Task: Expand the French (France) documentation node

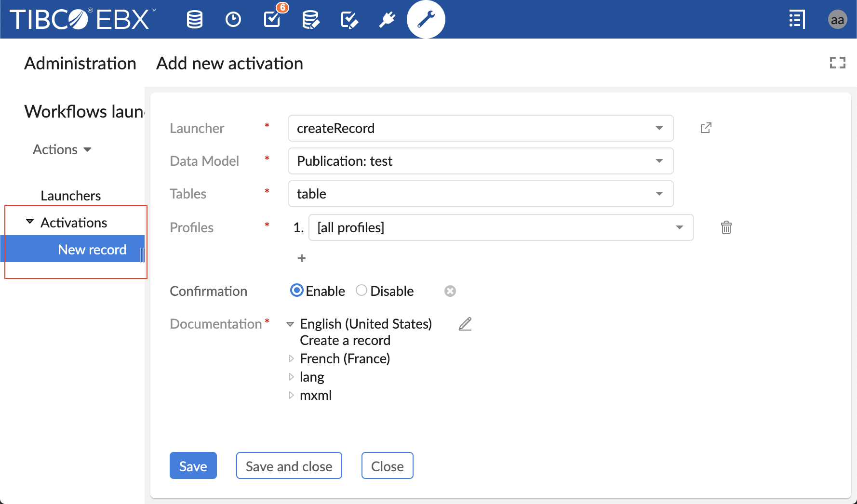Action: click(x=291, y=358)
